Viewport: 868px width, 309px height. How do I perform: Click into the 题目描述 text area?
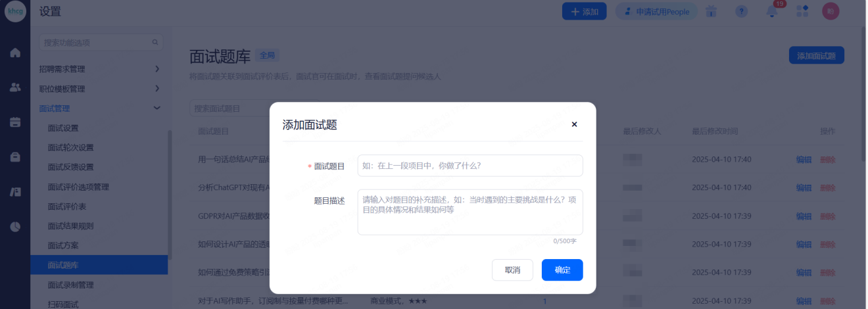(470, 212)
